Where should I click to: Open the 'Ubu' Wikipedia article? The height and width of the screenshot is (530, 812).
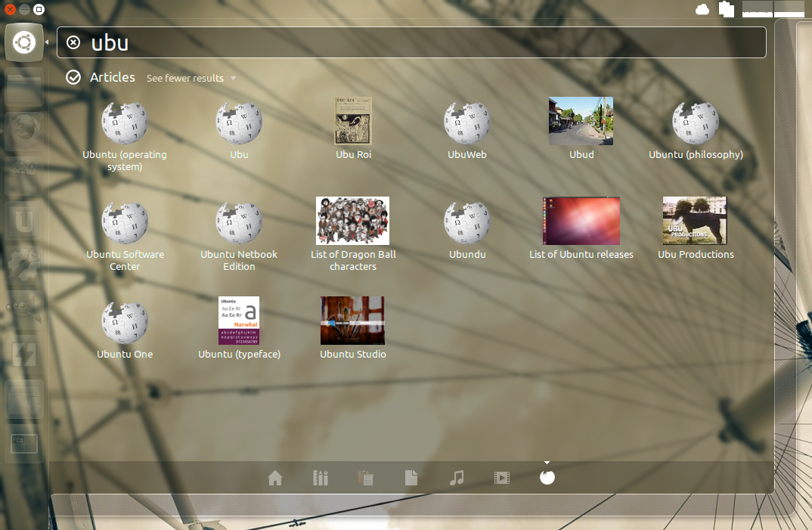[x=239, y=131]
